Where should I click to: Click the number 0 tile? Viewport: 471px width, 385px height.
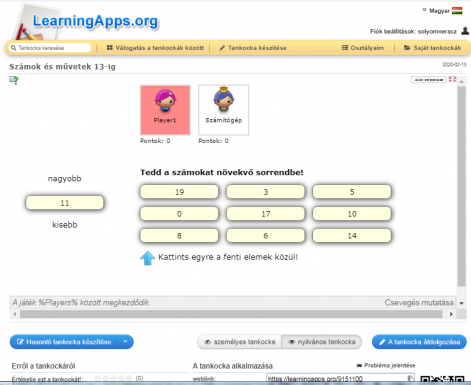tap(179, 214)
